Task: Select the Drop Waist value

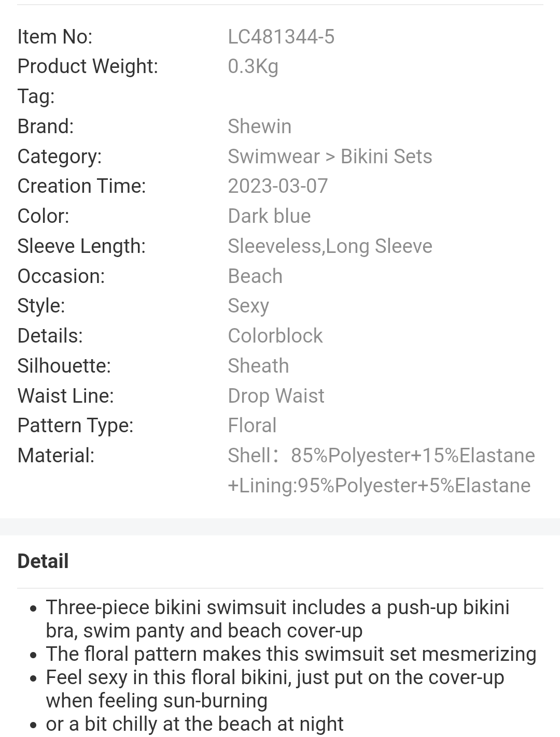Action: [276, 396]
